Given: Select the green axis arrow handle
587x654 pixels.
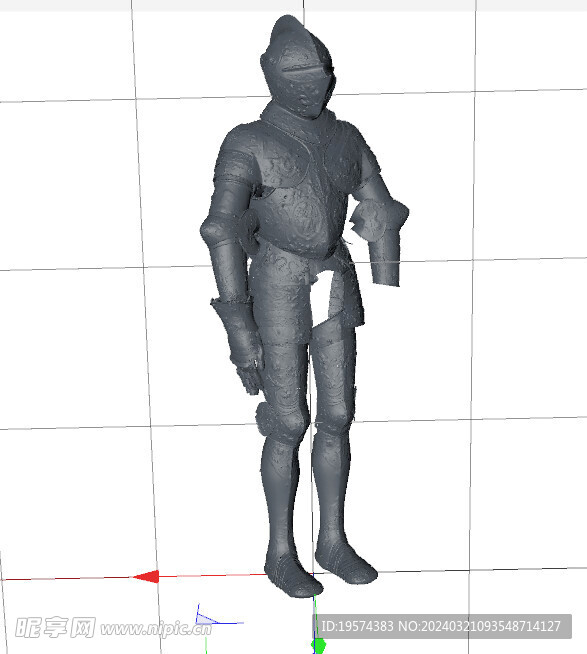Looking at the screenshot, I should click(319, 645).
